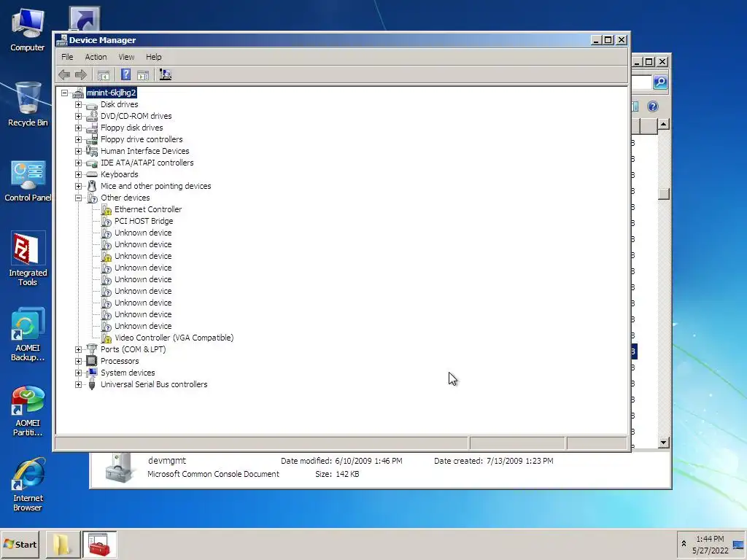Image resolution: width=747 pixels, height=560 pixels.
Task: Select the AOMEI Backupper desktop icon
Action: tap(28, 335)
